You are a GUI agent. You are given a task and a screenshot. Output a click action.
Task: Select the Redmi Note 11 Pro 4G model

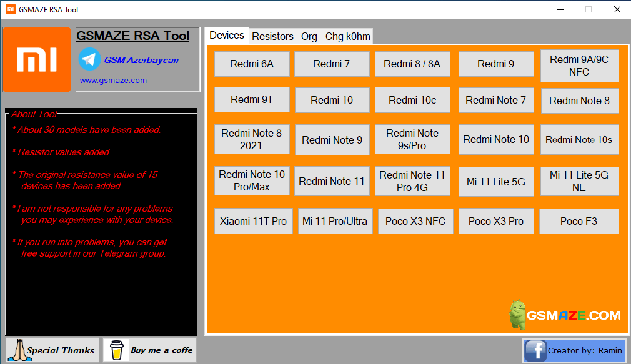pos(412,181)
